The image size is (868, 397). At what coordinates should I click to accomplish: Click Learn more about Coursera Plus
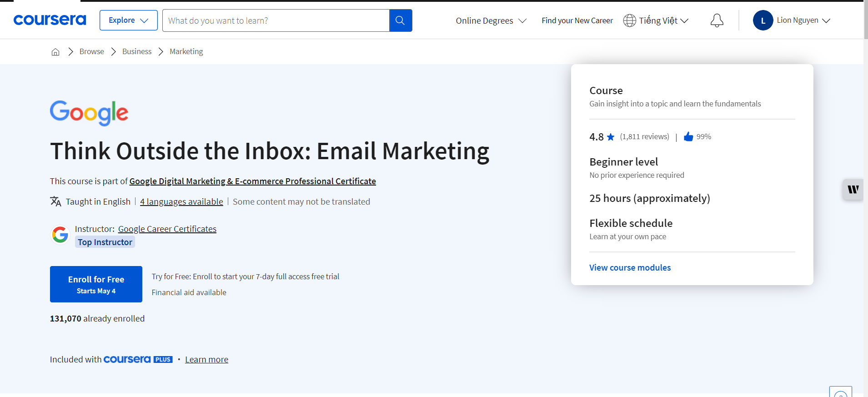click(206, 359)
